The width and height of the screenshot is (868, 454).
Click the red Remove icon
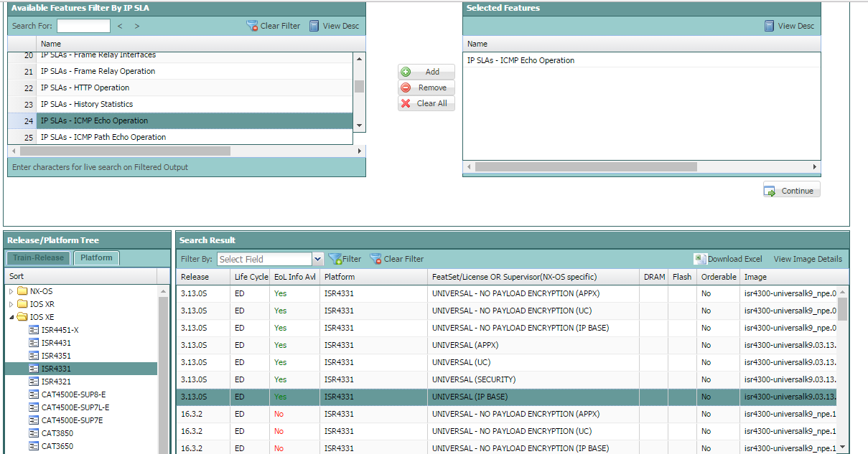coord(406,88)
